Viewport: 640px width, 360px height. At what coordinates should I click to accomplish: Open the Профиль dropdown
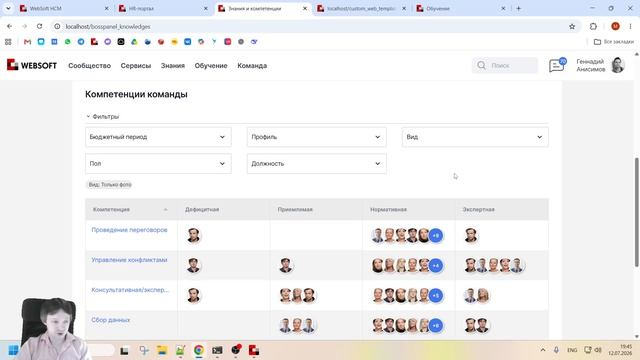316,137
